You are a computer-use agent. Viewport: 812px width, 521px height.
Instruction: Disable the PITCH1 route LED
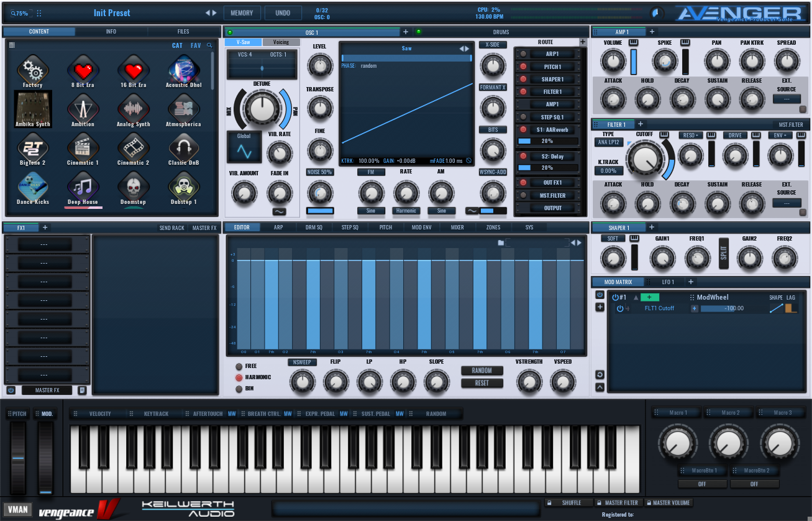point(523,67)
